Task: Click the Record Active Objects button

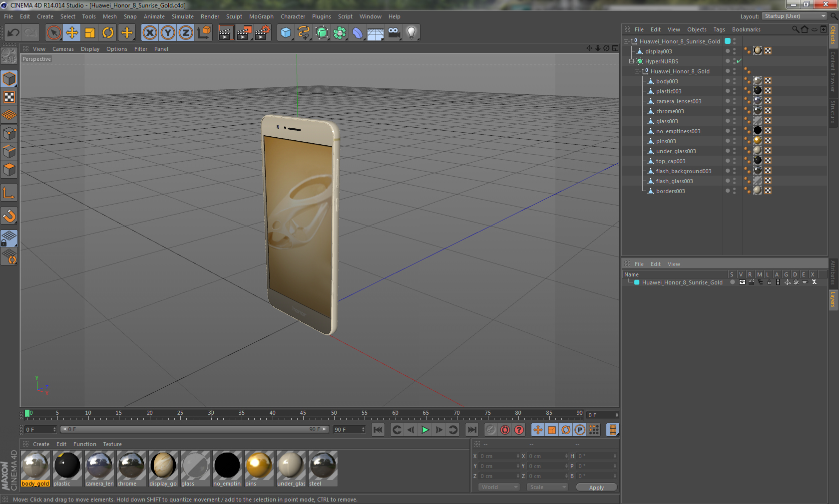Action: pyautogui.click(x=491, y=430)
